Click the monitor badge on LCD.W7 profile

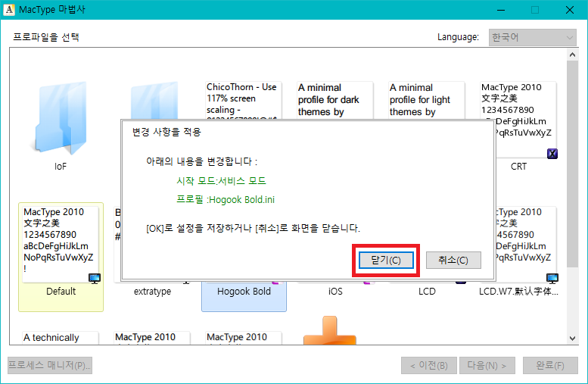[552, 279]
